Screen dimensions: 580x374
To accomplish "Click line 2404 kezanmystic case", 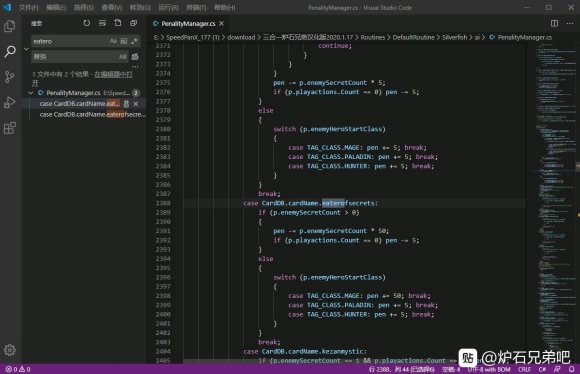I will [x=305, y=351].
